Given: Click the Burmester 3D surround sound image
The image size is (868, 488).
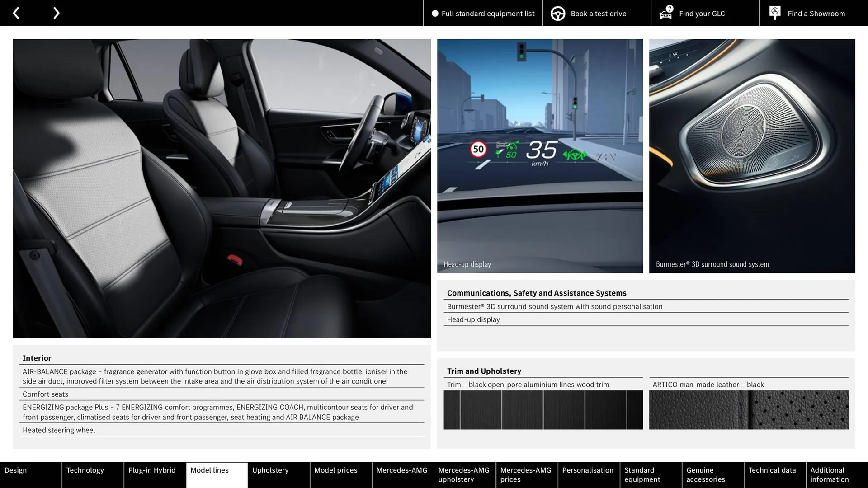Looking at the screenshot, I should click(x=751, y=155).
